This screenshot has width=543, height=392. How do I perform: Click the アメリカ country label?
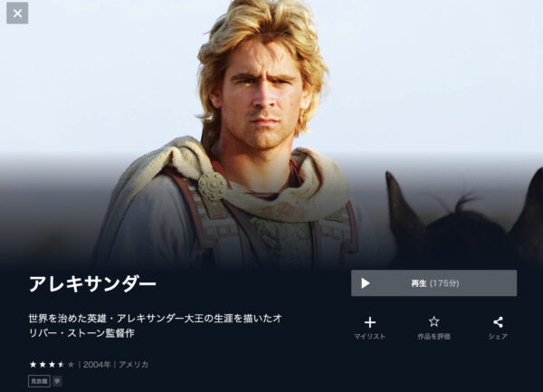click(x=134, y=364)
